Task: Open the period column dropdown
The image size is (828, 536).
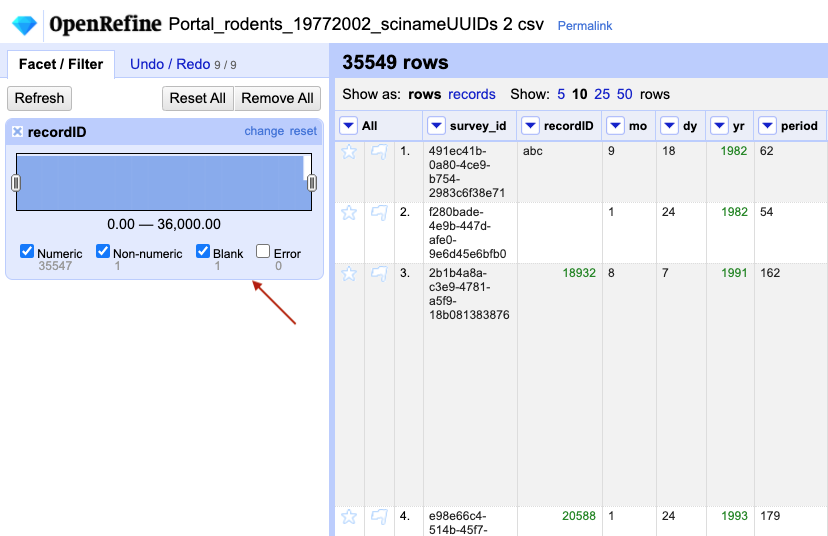Action: pyautogui.click(x=767, y=126)
